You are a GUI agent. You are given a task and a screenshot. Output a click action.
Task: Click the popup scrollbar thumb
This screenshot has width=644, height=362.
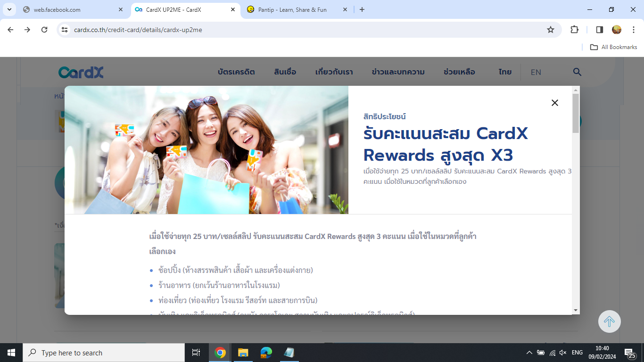click(x=576, y=113)
